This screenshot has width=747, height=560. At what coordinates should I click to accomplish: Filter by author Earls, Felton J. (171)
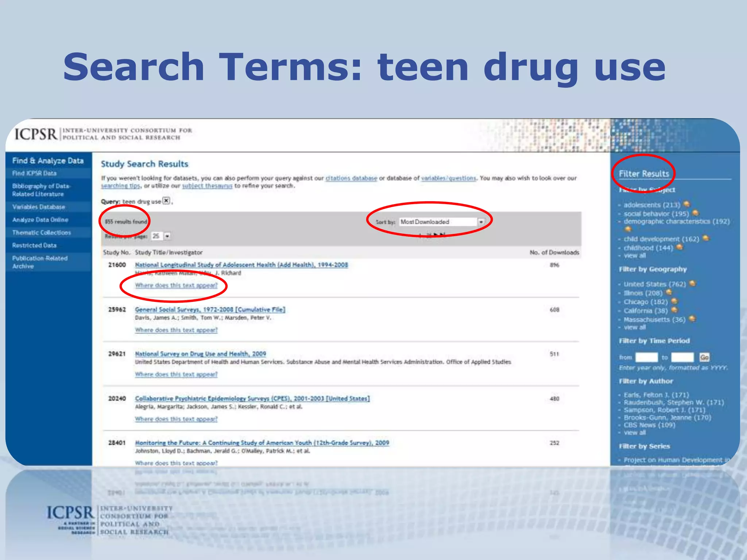656,395
